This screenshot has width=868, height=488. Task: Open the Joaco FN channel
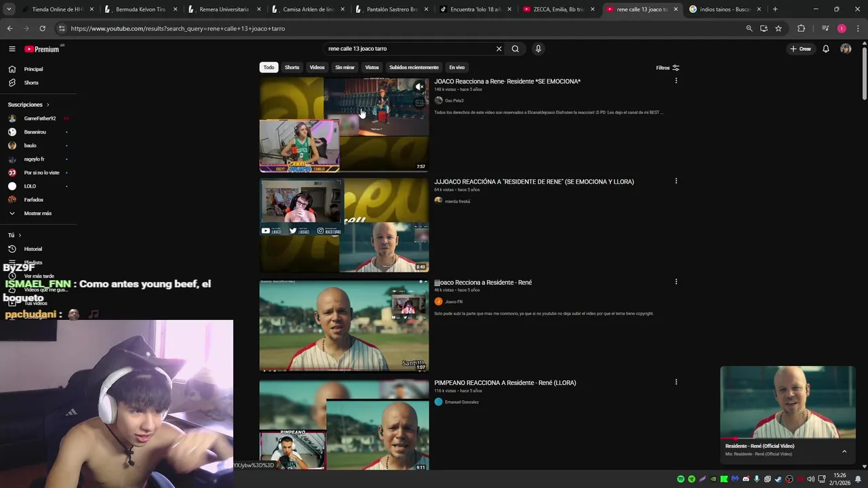(454, 302)
